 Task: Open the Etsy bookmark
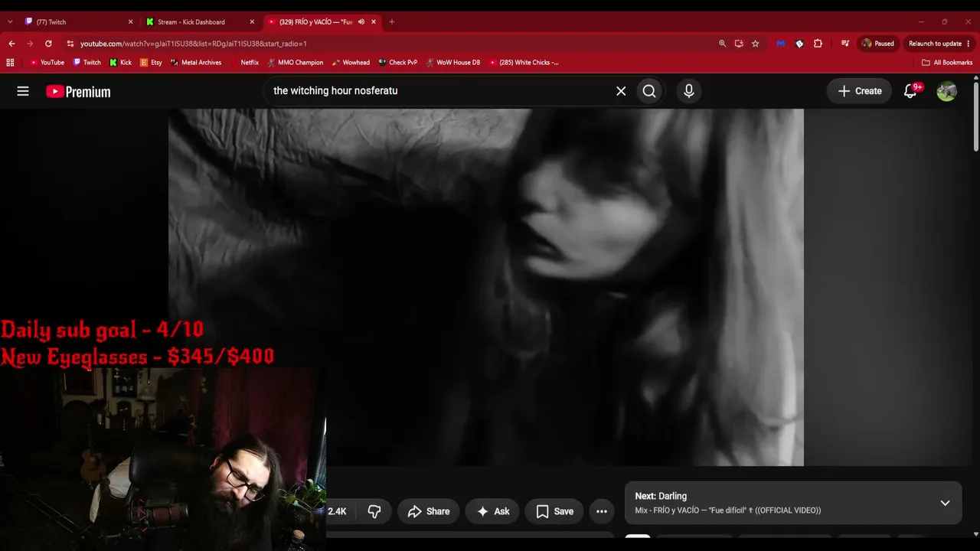coord(151,63)
